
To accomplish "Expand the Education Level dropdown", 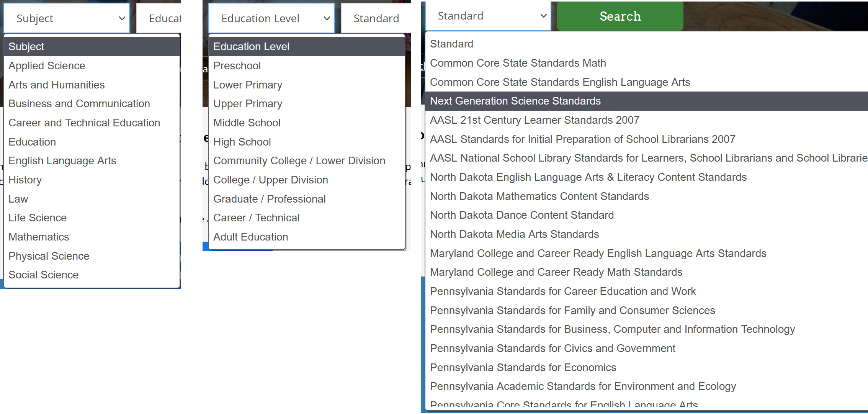I will coord(271,18).
